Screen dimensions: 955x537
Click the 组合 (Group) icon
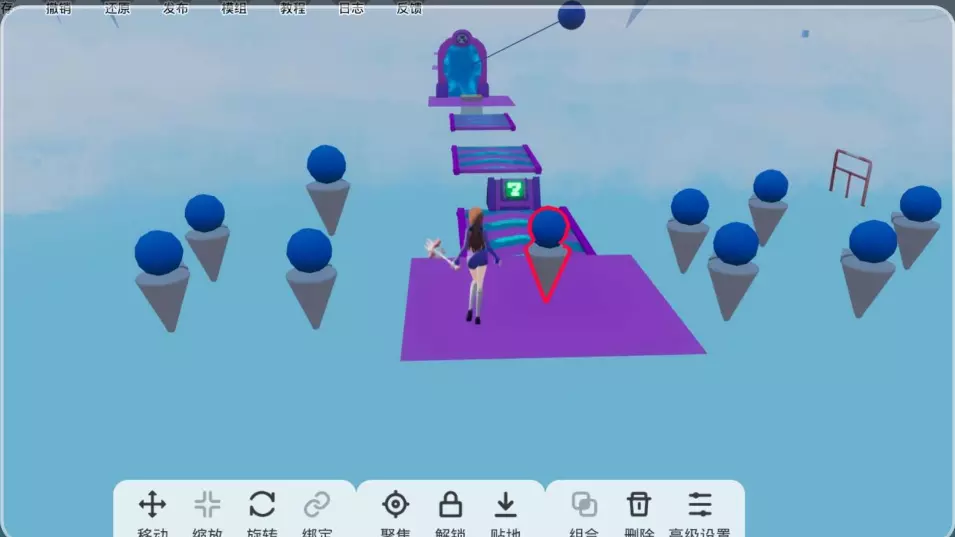[x=584, y=505]
